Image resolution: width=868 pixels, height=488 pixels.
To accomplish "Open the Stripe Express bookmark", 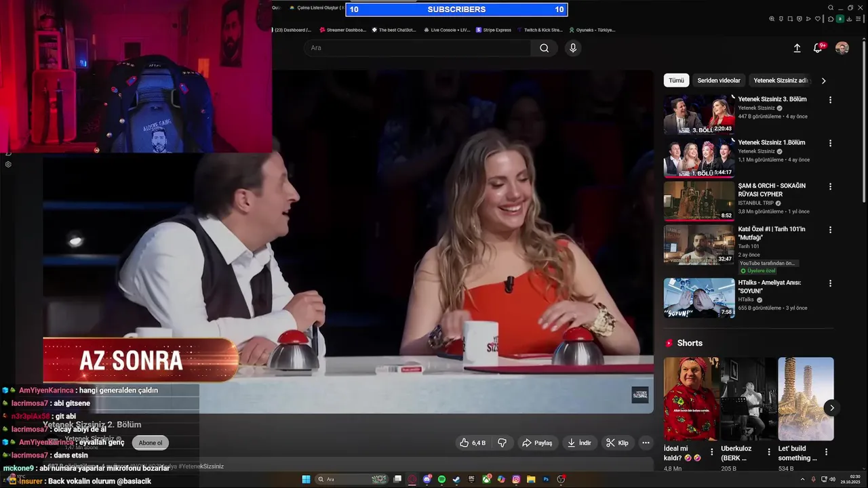I will (x=493, y=30).
